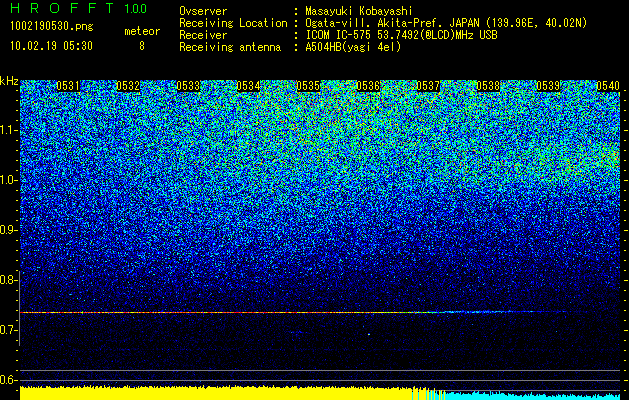The image size is (629, 400).
Task: Click the date stamp 10.02.19 05:30
Action: 51,46
